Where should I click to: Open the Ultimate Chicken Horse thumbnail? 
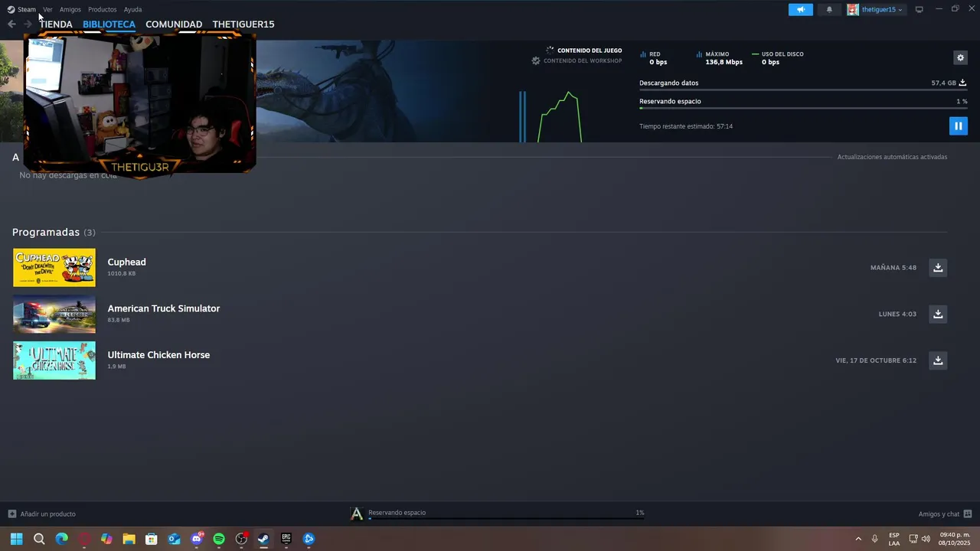click(54, 360)
